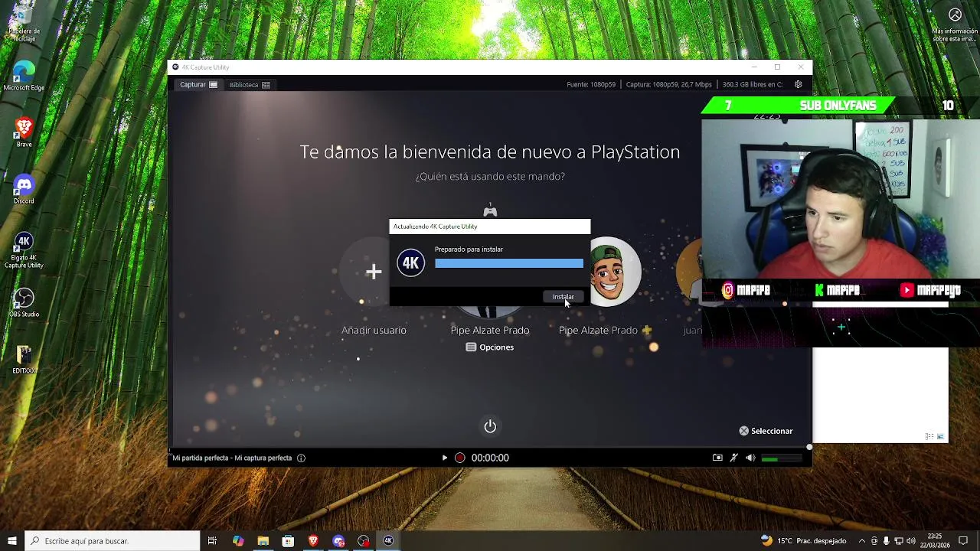
Task: Click the system tray volume icon
Action: (x=912, y=541)
